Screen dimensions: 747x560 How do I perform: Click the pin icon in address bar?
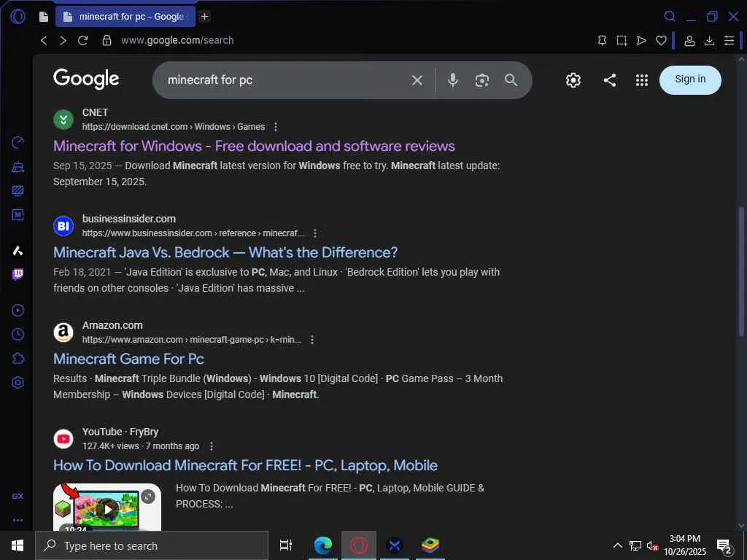[602, 41]
